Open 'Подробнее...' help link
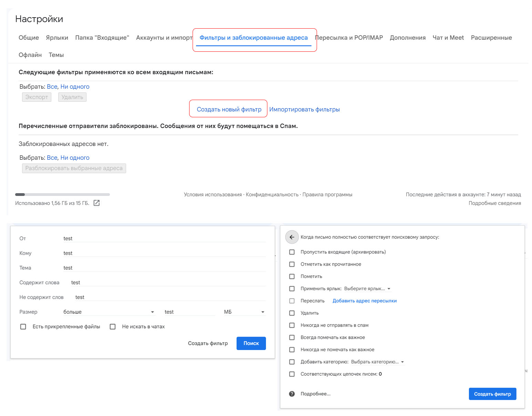Image resolution: width=532 pixels, height=416 pixels. [315, 394]
